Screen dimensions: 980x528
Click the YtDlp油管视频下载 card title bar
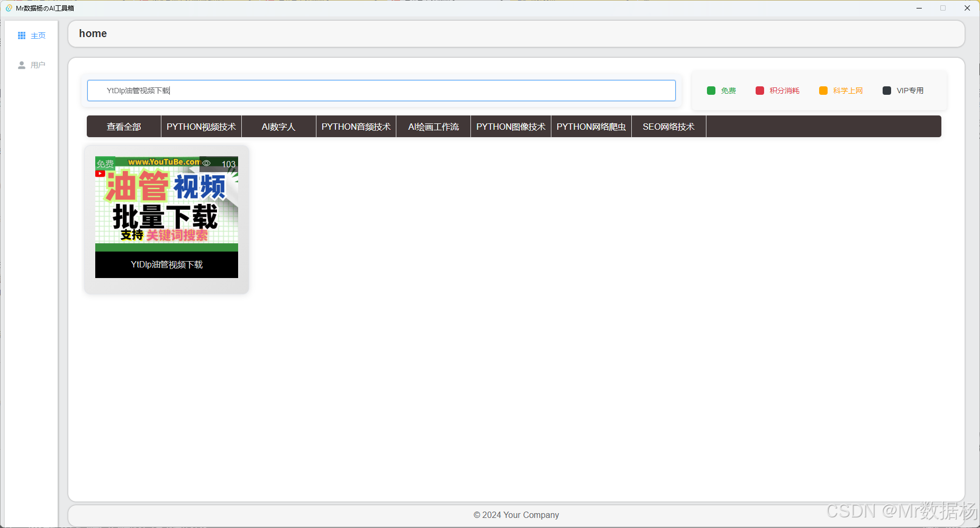(x=167, y=265)
